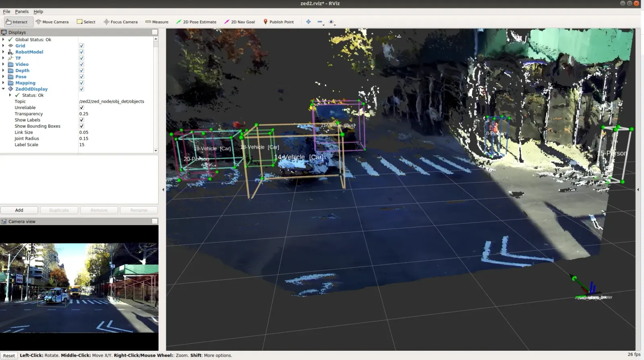Toggle the Show Bounding Boxes checkbox
The height and width of the screenshot is (360, 644).
pos(81,126)
